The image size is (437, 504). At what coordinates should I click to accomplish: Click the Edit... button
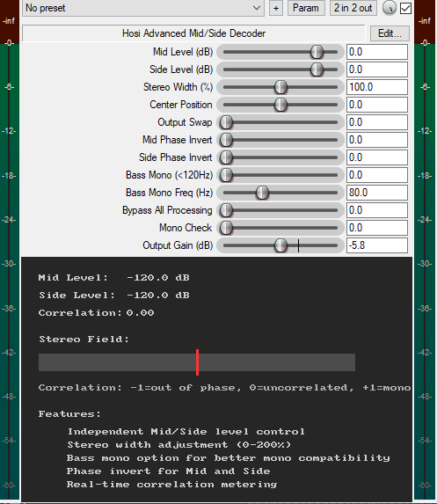390,33
